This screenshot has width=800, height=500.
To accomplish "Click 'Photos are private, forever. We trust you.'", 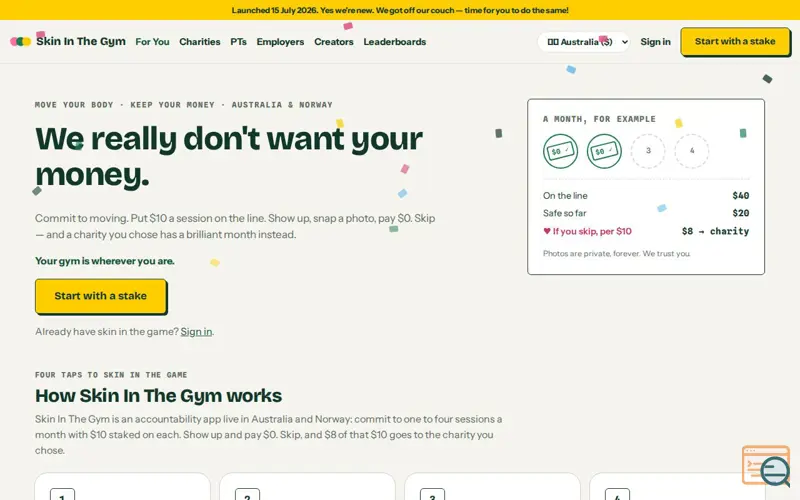I will (x=616, y=254).
